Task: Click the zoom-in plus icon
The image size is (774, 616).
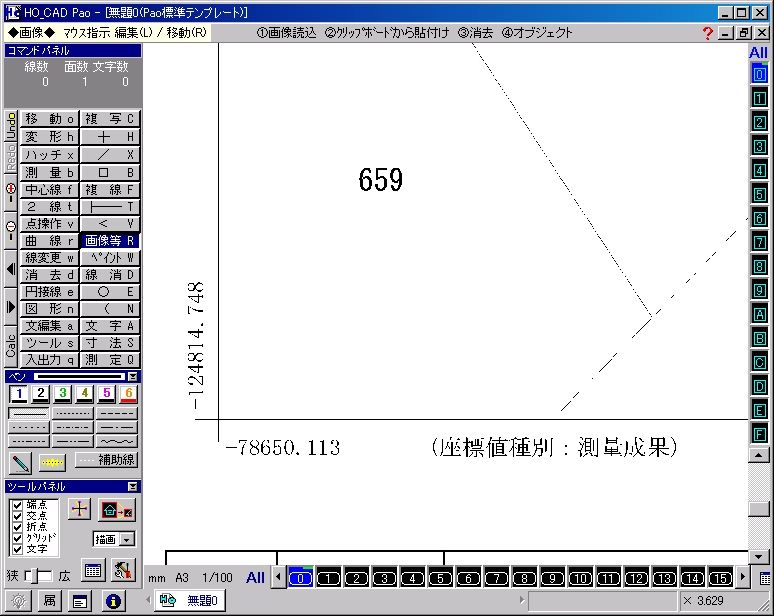Action: point(11,193)
